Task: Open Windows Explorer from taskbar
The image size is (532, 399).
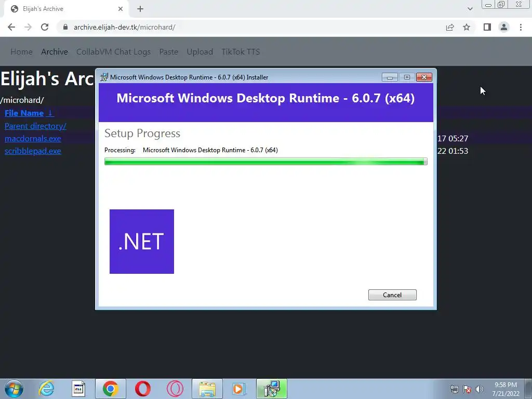Action: pyautogui.click(x=207, y=389)
